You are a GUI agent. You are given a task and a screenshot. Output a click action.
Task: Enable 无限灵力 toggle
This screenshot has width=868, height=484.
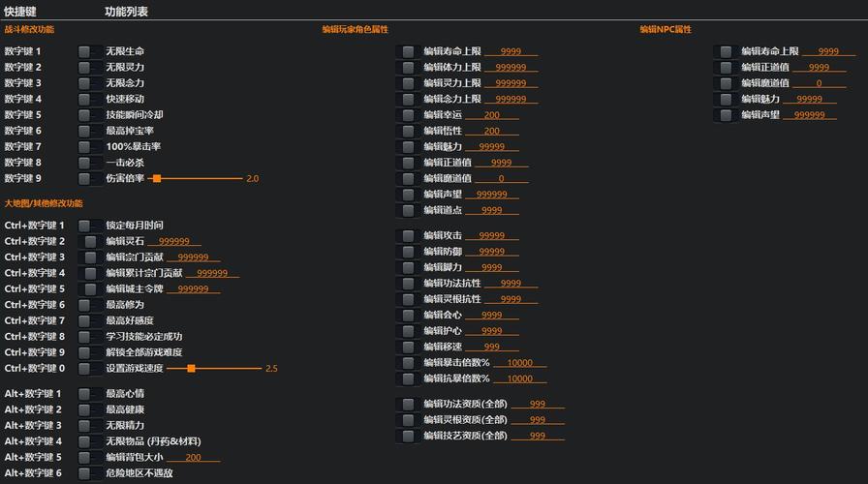coord(90,68)
